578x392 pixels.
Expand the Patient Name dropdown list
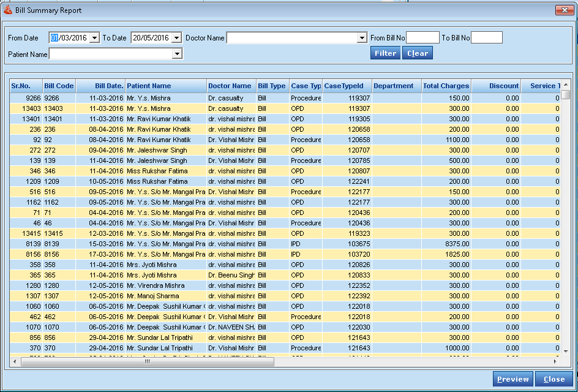pos(177,55)
